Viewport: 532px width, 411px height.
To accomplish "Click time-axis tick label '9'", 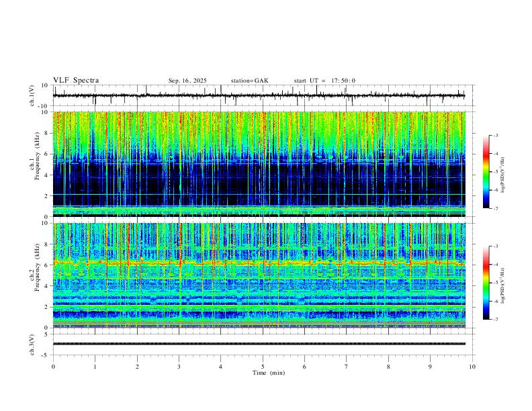I will 431,367.
